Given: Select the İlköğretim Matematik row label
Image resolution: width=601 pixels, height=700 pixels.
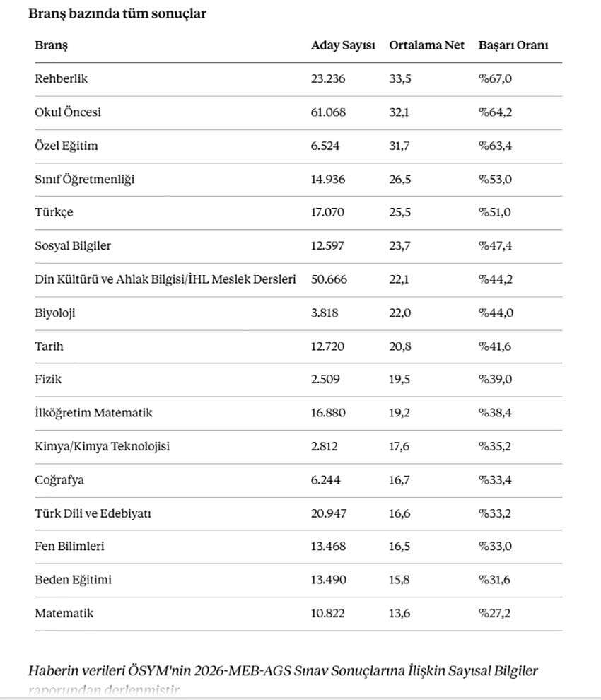Looking at the screenshot, I should point(93,413).
